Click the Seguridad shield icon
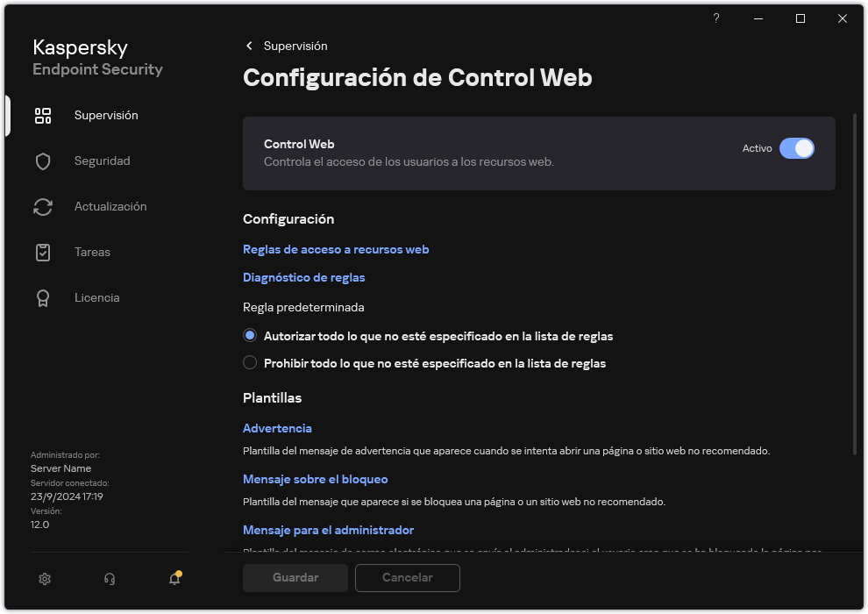The image size is (868, 614). (x=43, y=161)
